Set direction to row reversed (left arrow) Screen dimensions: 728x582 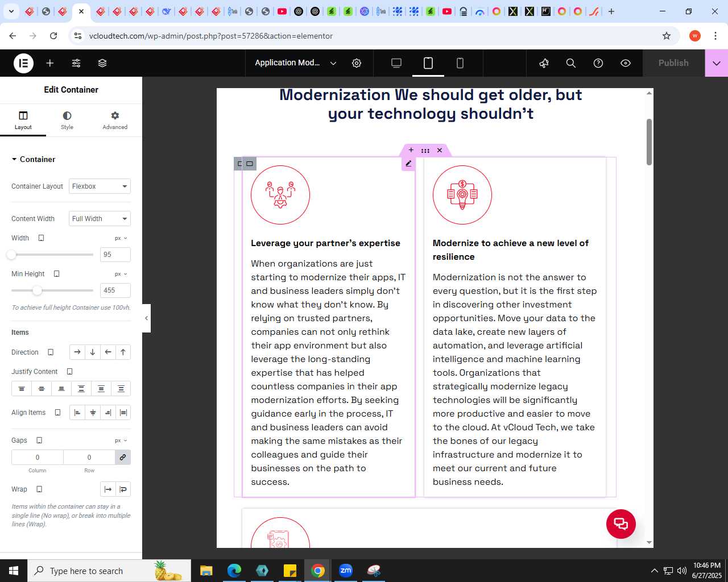pyautogui.click(x=108, y=352)
